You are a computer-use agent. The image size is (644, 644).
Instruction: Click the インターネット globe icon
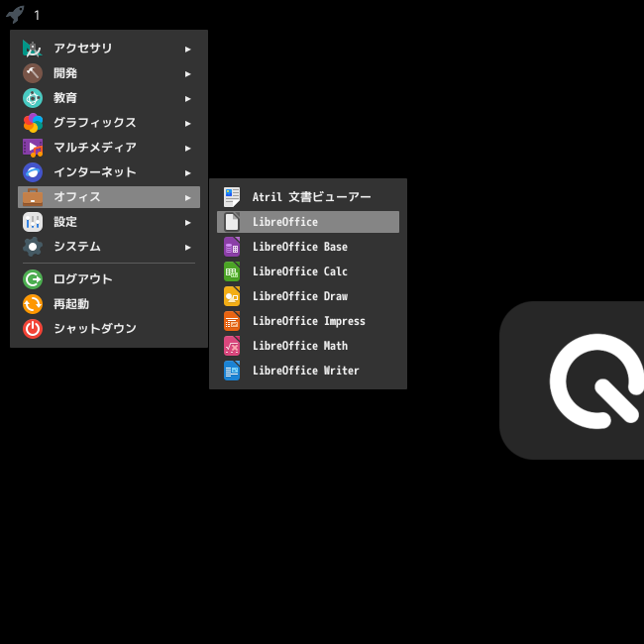coord(33,172)
